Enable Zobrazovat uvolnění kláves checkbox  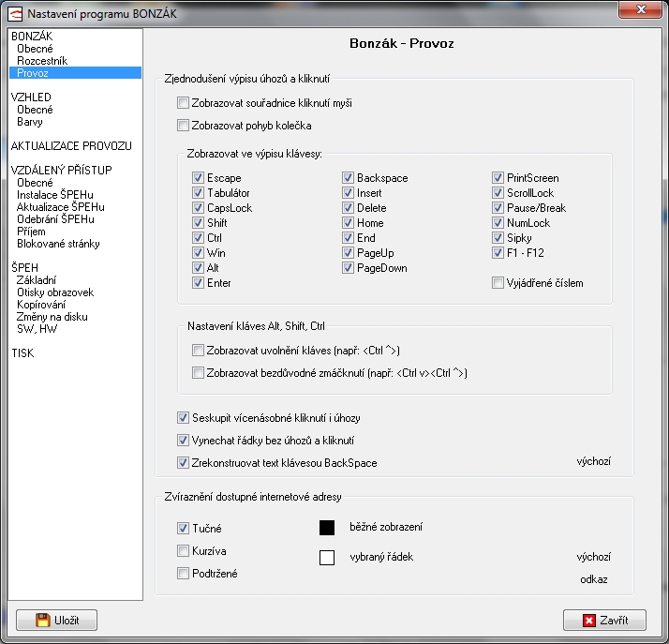pyautogui.click(x=198, y=351)
